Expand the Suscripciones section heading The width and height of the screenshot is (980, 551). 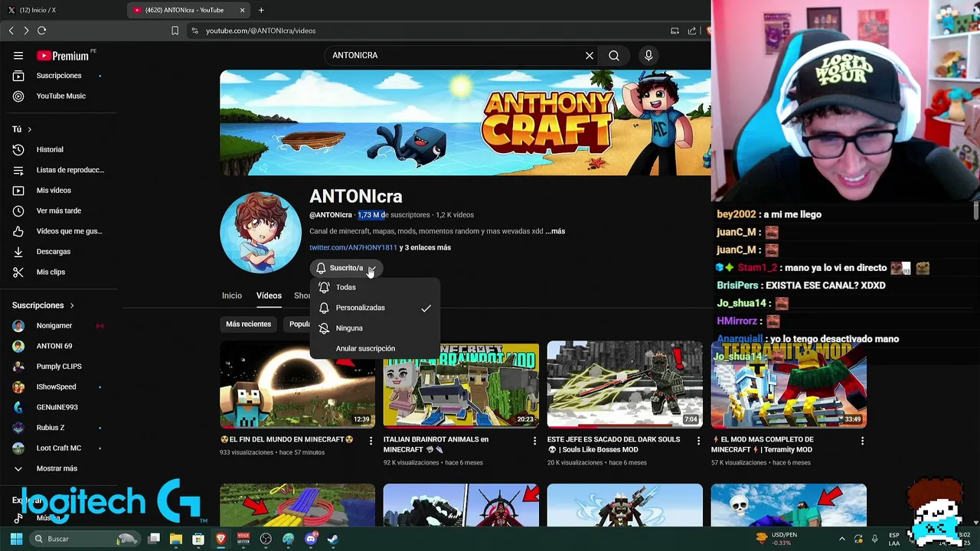[x=43, y=305]
